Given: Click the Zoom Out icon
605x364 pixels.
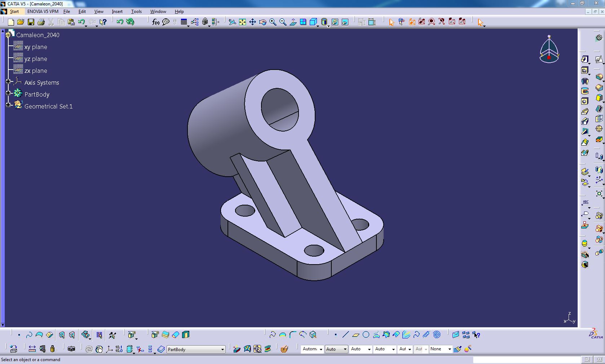Looking at the screenshot, I should [x=283, y=22].
